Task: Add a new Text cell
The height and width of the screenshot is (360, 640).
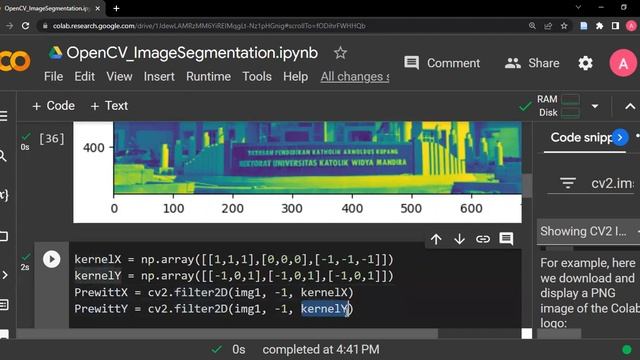Action: click(109, 106)
